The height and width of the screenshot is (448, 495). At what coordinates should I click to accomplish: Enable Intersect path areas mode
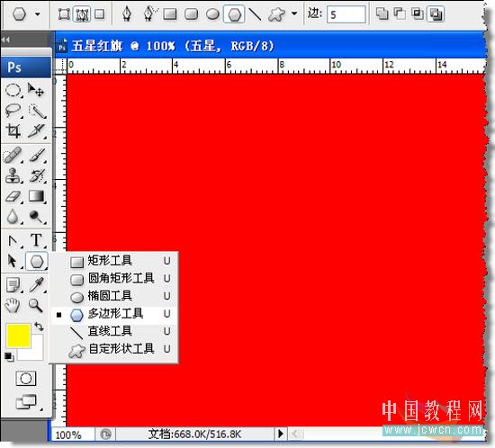coord(418,13)
